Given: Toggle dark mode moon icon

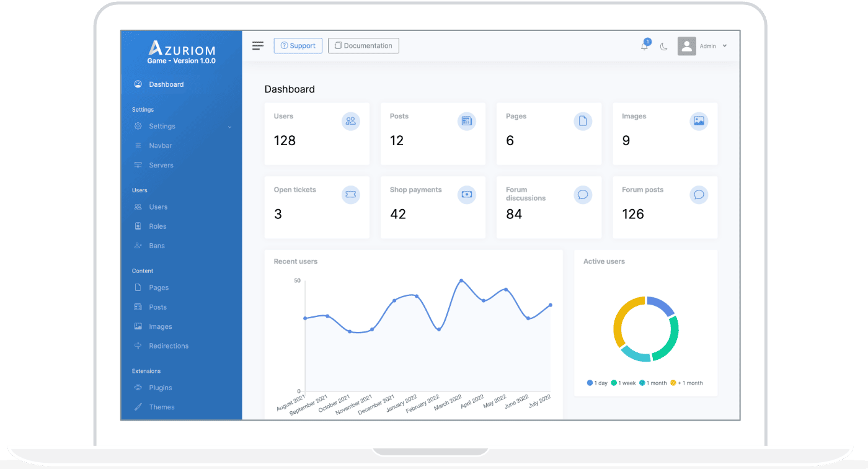Looking at the screenshot, I should [x=664, y=47].
